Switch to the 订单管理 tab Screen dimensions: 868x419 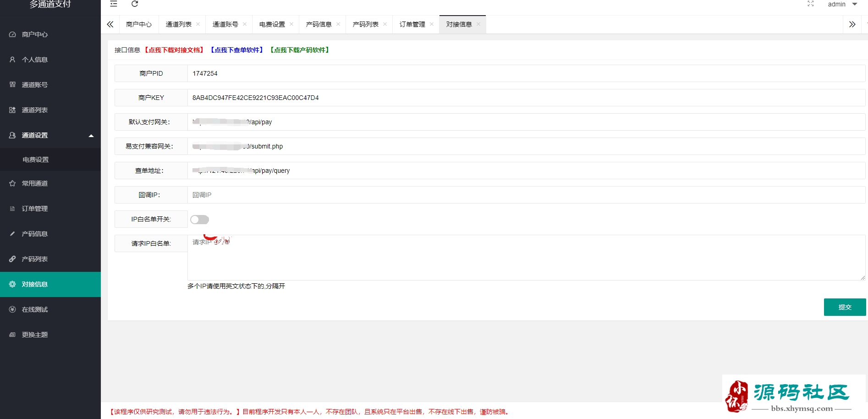pyautogui.click(x=412, y=24)
